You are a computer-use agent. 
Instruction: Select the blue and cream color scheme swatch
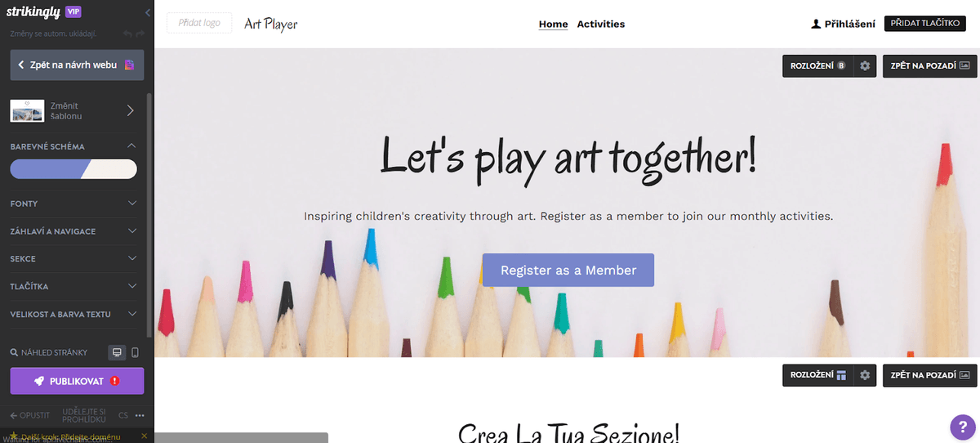click(73, 169)
